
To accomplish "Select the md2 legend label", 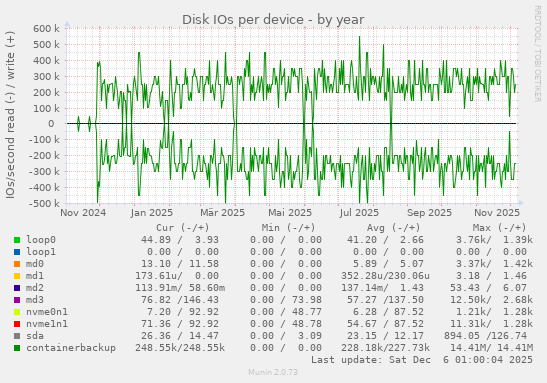I will 35,288.
